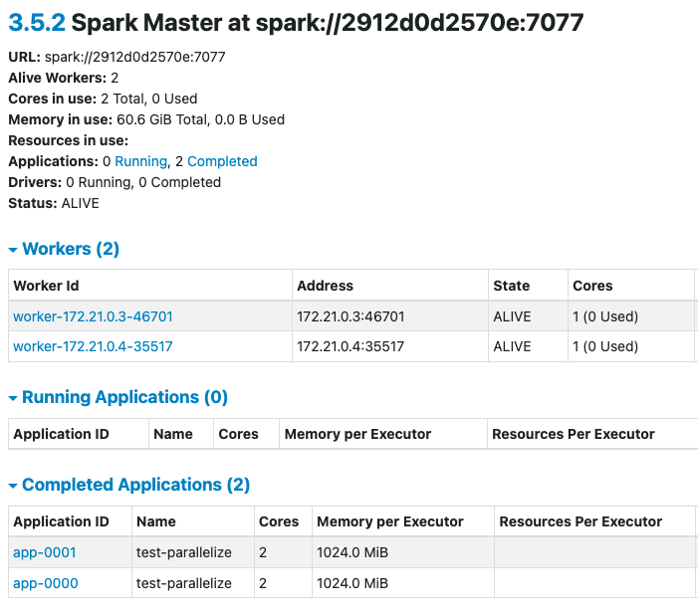The height and width of the screenshot is (616, 698).
Task: Collapse the Completed Applications (2) section
Action: click(129, 485)
